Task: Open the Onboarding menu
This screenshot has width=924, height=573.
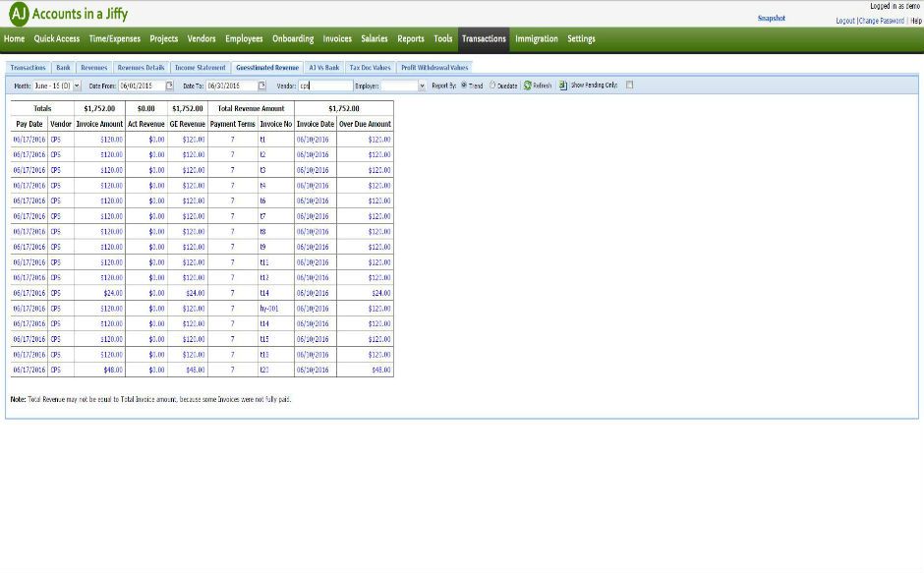Action: click(x=293, y=39)
